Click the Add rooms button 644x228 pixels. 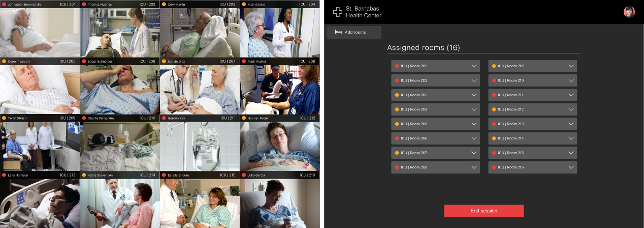pyautogui.click(x=354, y=32)
